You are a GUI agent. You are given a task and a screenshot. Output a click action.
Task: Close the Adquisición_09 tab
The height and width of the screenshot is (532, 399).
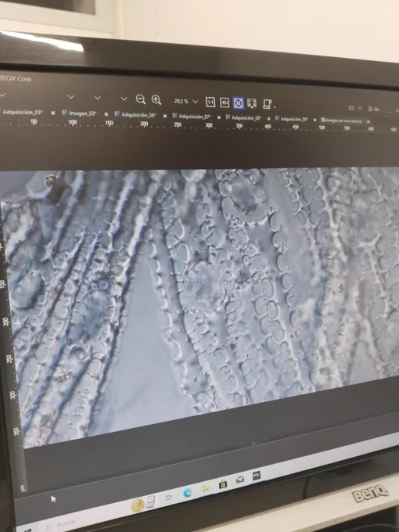pyautogui.click(x=315, y=120)
